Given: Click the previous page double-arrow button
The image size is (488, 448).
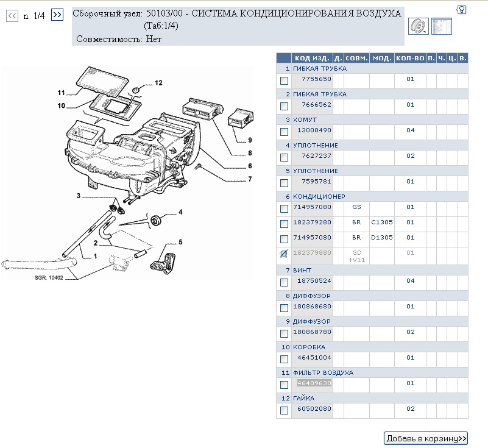Looking at the screenshot, I should tap(12, 16).
